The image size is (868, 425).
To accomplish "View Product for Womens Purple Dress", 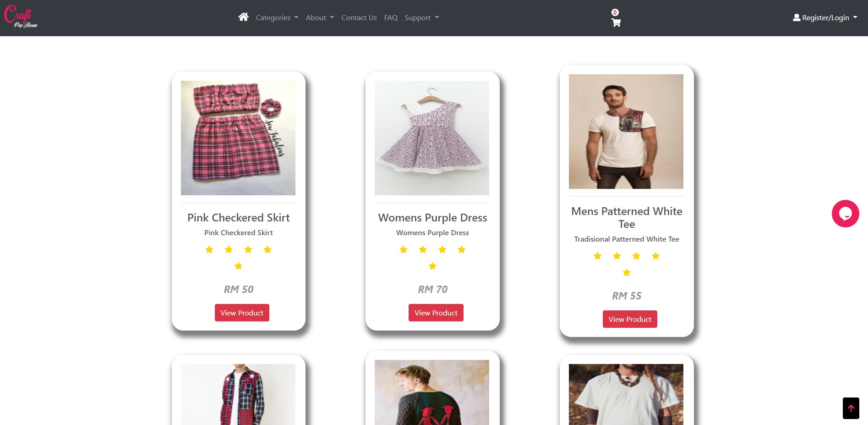I will click(436, 313).
